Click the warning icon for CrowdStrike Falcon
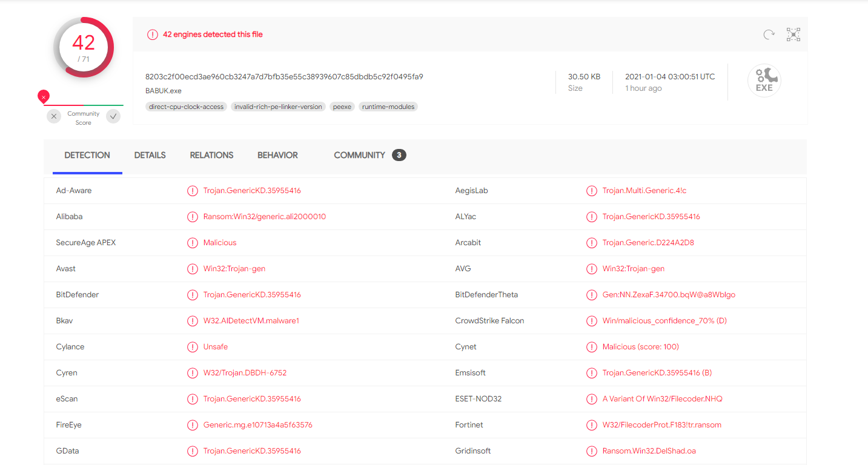The image size is (868, 465). (x=592, y=321)
